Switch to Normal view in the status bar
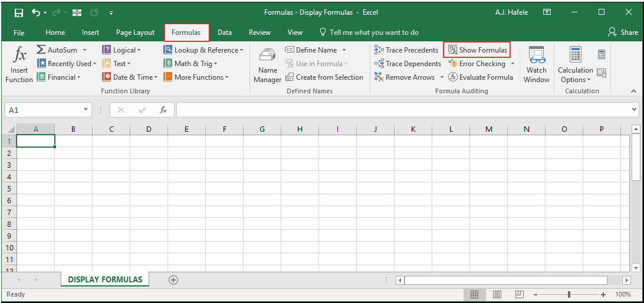This screenshot has width=644, height=303. click(x=474, y=294)
